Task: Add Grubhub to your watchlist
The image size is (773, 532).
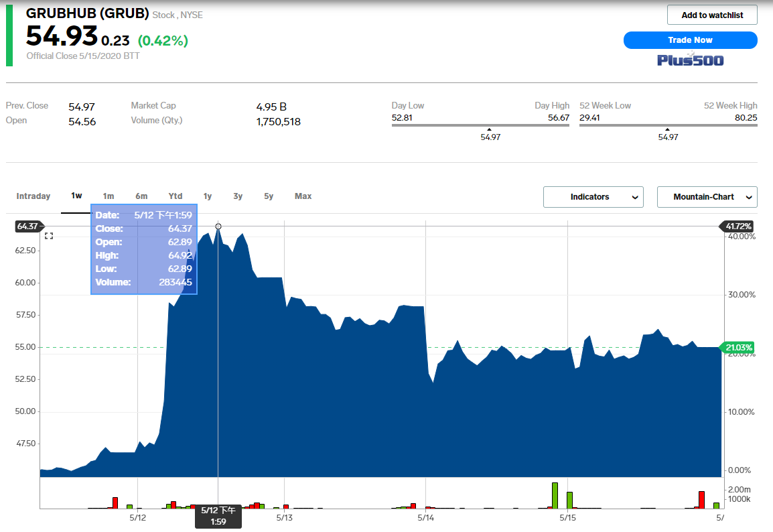Action: click(712, 15)
